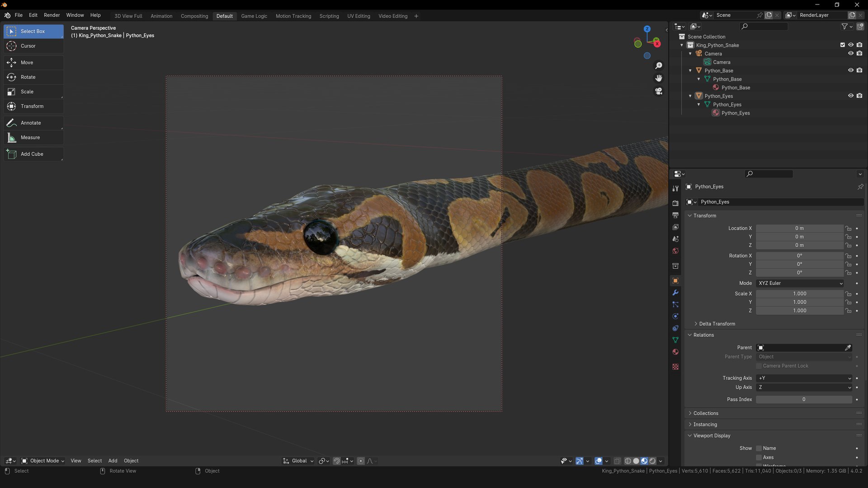Click the Annotate tool
The width and height of the screenshot is (868, 488).
(30, 123)
